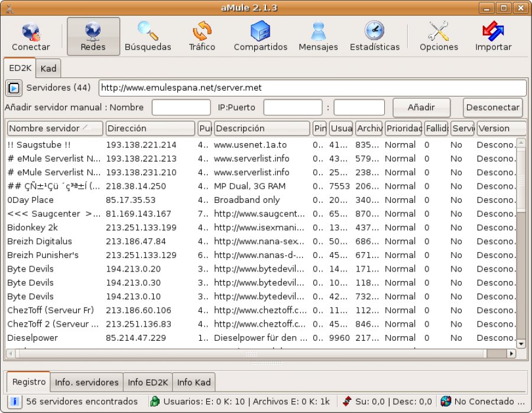Sort by Nombre servidor column
532x413 pixels.
[x=55, y=128]
